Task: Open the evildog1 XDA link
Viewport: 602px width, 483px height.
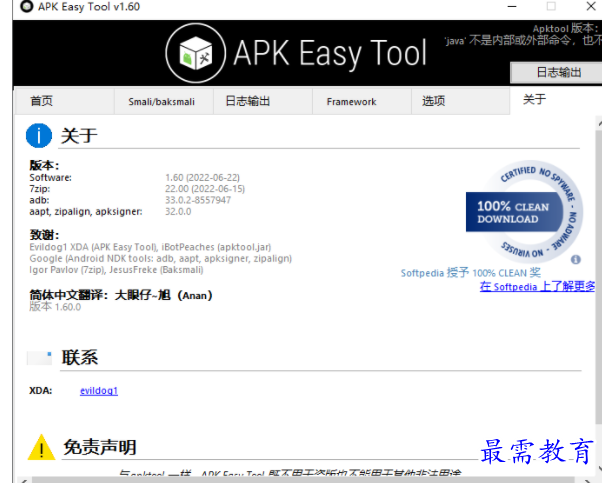Action: tap(99, 391)
